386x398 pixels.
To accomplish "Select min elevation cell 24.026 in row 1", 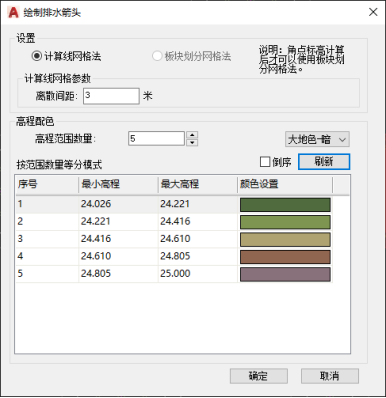I will [x=118, y=204].
